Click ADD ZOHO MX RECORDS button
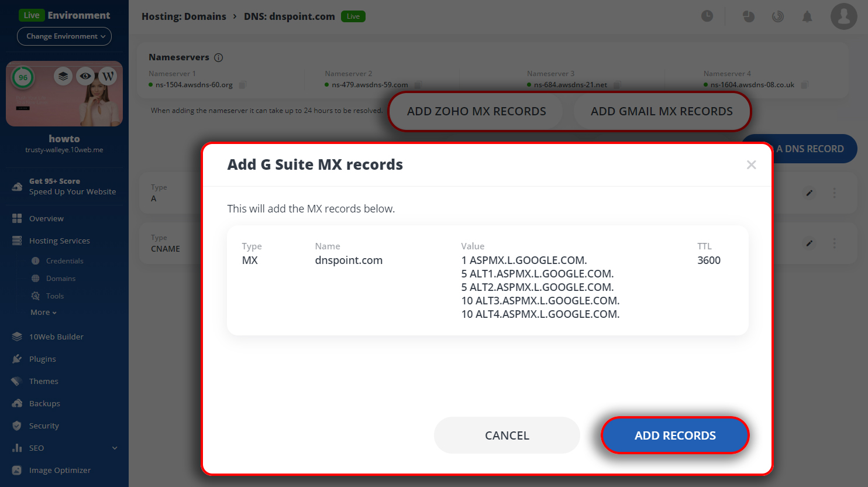868x487 pixels. 477,111
